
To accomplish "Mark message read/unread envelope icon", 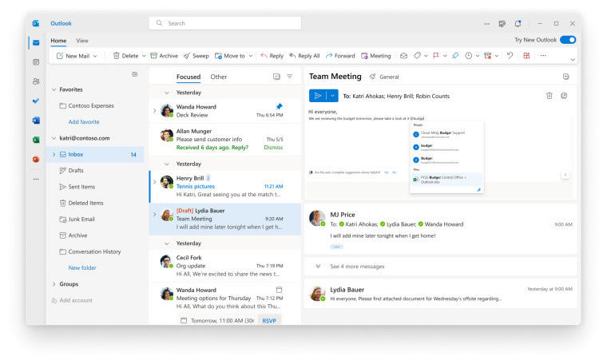I will 403,56.
